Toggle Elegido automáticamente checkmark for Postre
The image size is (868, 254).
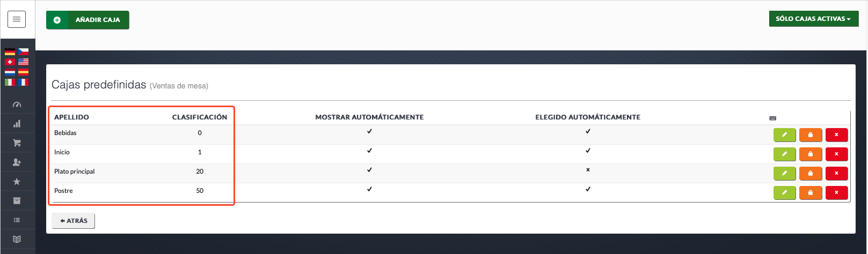[588, 189]
